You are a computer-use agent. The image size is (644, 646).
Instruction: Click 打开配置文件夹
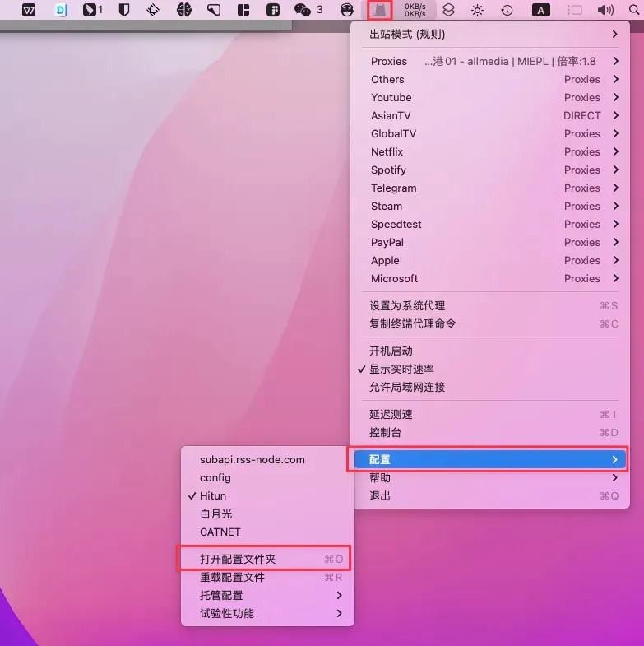[x=267, y=560]
